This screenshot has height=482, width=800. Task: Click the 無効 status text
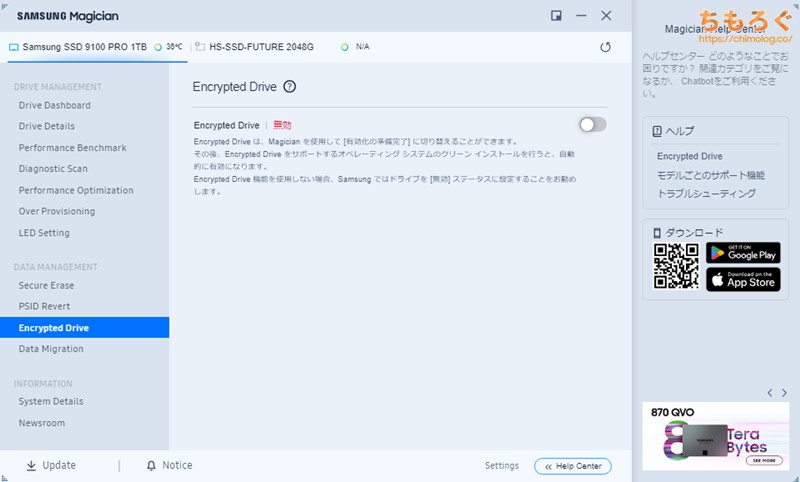click(x=282, y=125)
